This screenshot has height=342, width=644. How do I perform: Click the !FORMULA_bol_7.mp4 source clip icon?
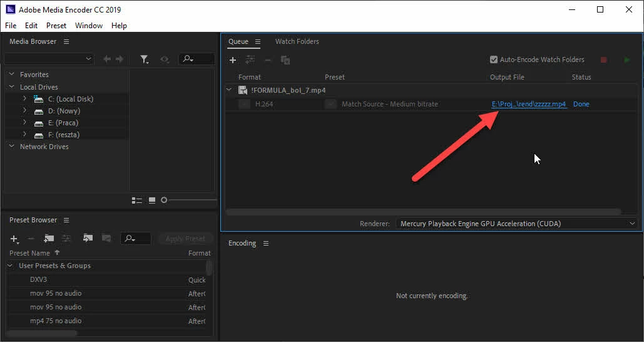pos(243,90)
